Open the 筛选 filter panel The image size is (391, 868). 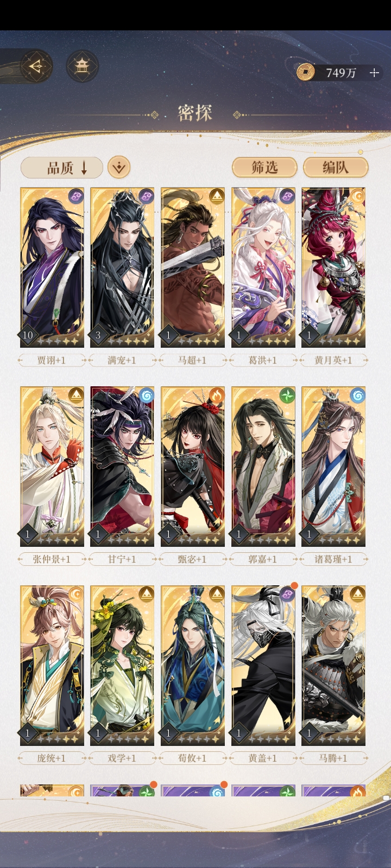click(x=264, y=168)
